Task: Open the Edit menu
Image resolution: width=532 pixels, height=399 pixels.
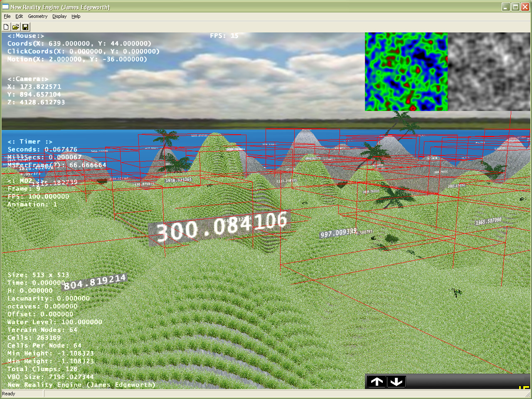Action: [x=19, y=16]
